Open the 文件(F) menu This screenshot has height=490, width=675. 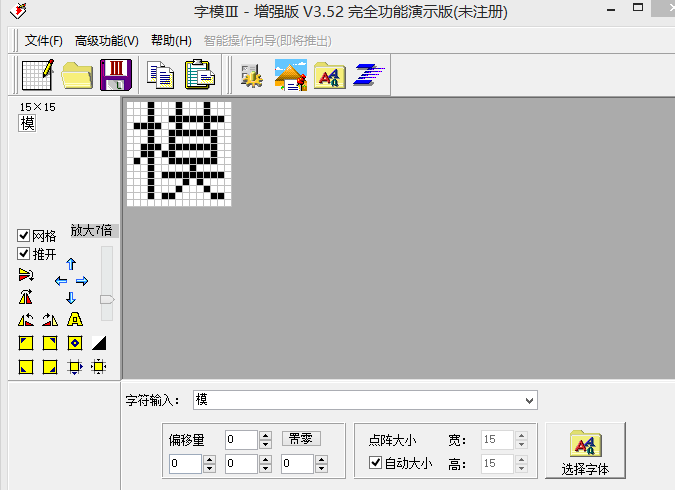click(x=43, y=40)
